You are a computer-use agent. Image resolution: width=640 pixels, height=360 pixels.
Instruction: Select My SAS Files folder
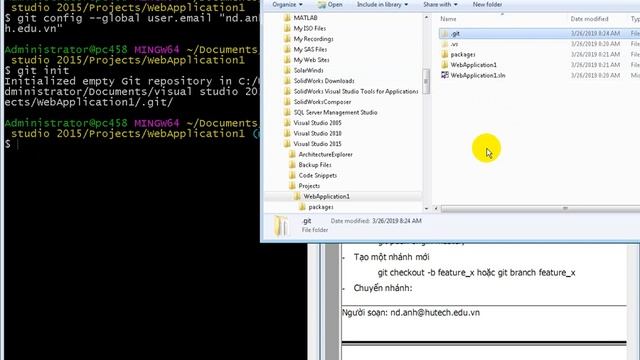tap(310, 49)
